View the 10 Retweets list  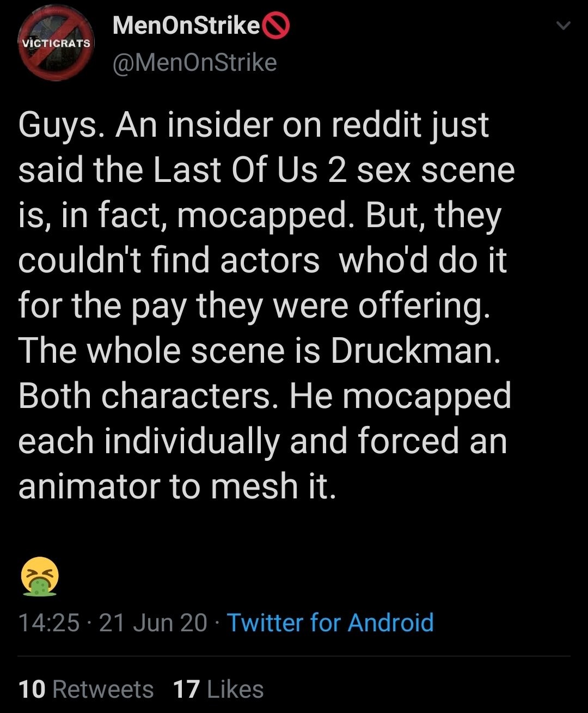[x=86, y=690]
